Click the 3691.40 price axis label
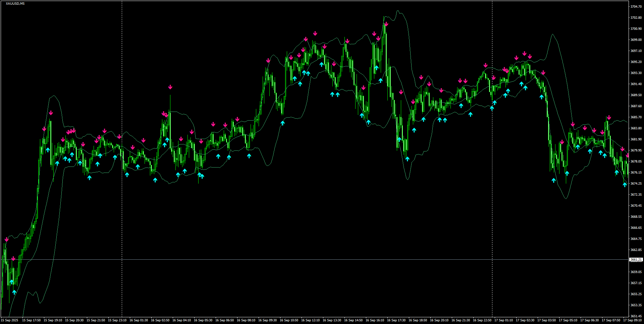 click(x=636, y=84)
